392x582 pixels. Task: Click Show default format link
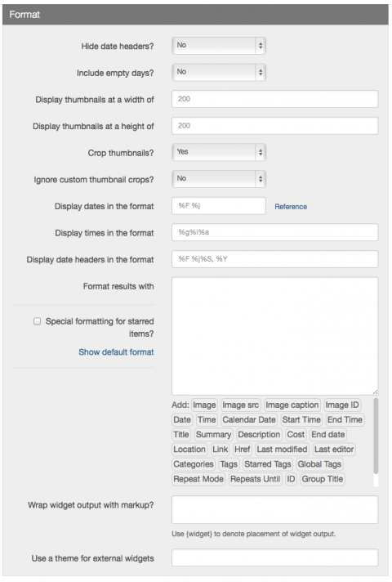pyautogui.click(x=116, y=351)
